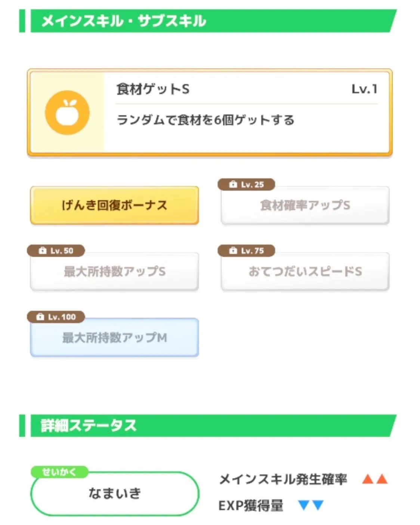This screenshot has height=525, width=420.
Task: Click the 詳細ステータス section header
Action: click(89, 426)
